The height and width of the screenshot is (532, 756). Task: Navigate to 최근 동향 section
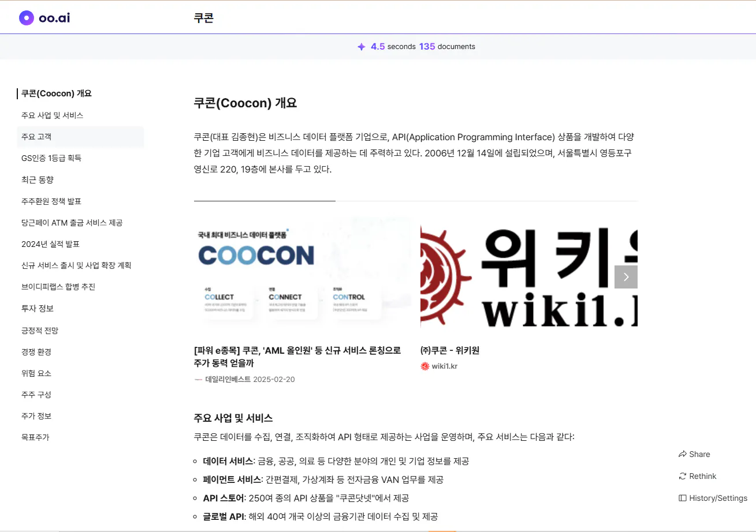click(x=38, y=180)
